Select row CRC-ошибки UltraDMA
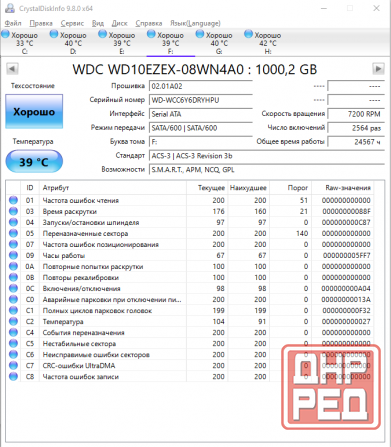This screenshot has height=447, width=391. 190,365
